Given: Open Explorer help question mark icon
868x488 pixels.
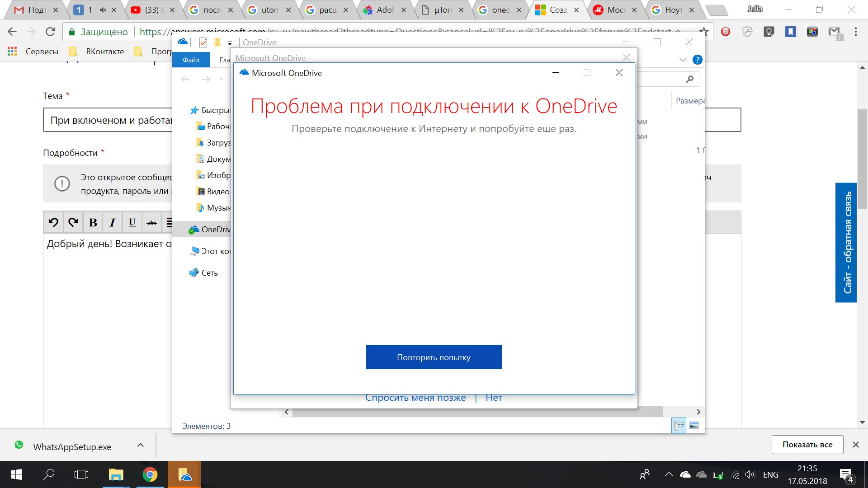Looking at the screenshot, I should point(698,60).
